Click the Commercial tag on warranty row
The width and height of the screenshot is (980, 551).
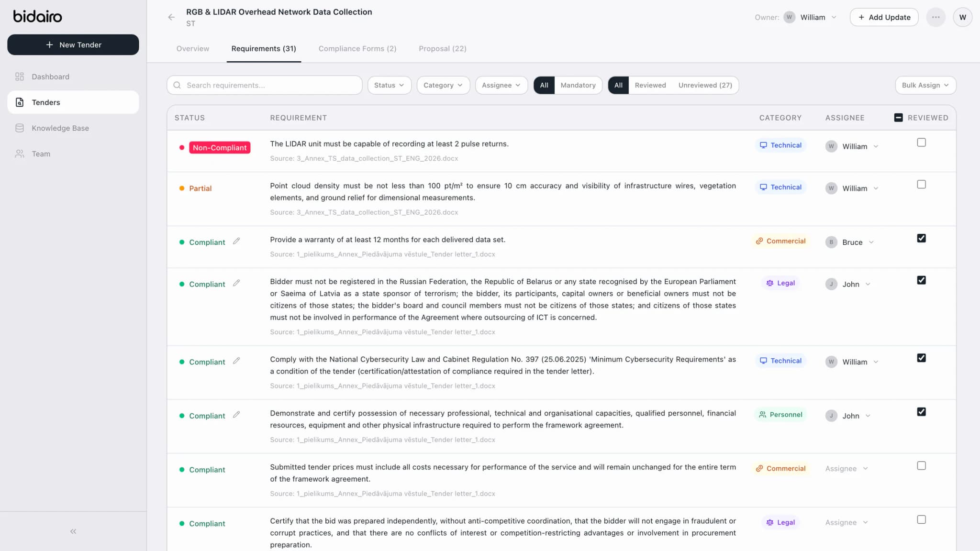click(x=780, y=241)
